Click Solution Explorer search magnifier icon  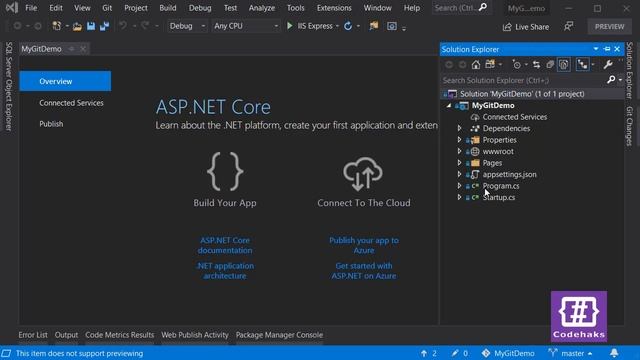coord(611,80)
